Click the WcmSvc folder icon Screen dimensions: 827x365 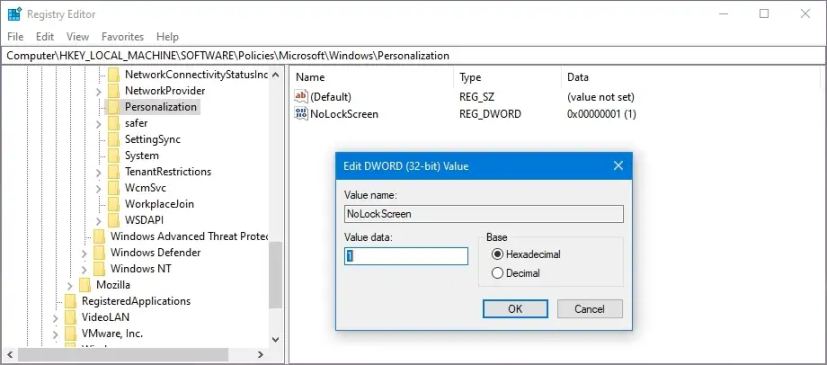click(114, 188)
